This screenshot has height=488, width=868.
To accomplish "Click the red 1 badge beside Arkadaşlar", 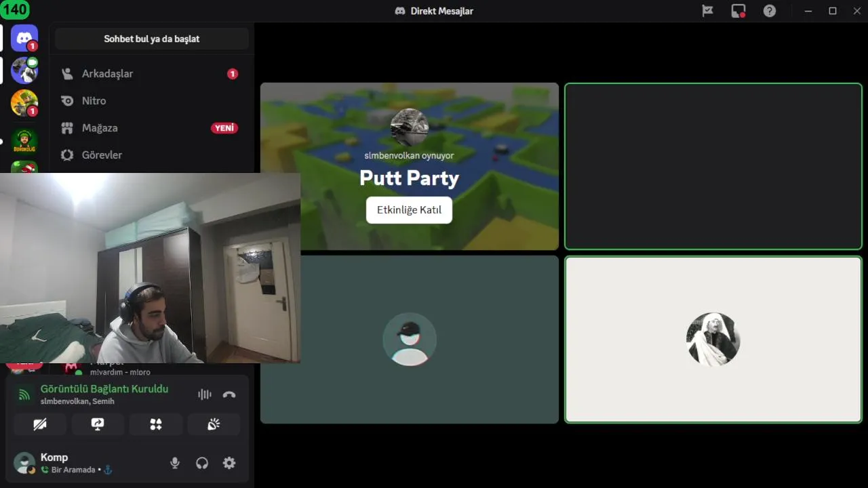I will point(233,74).
